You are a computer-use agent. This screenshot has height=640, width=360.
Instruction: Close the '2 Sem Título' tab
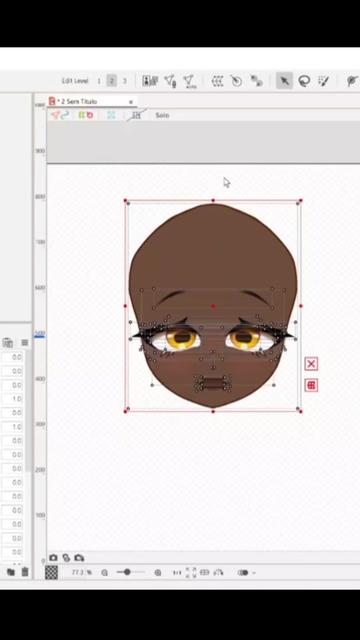pyautogui.click(x=131, y=102)
